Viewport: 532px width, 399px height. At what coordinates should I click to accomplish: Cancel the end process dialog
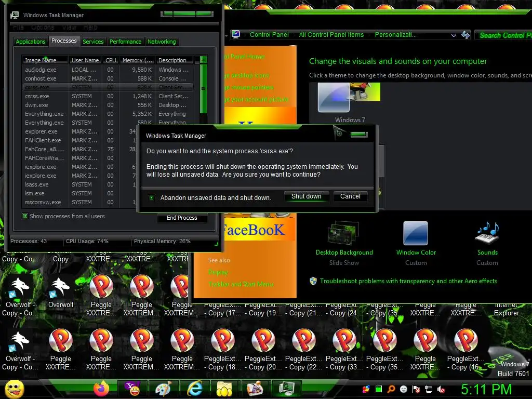tap(350, 196)
